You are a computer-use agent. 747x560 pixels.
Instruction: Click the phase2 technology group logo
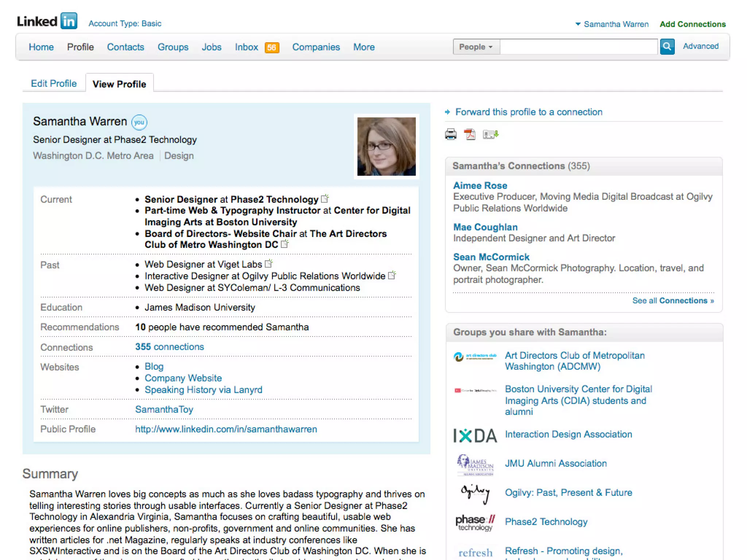pos(475,522)
